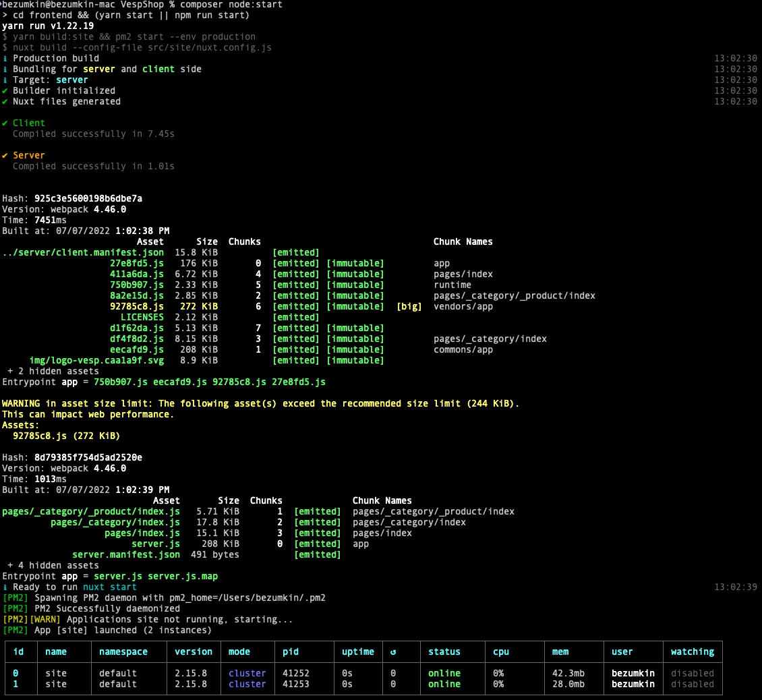
Task: Click 'nuxt start' in Ready to run line
Action: (x=110, y=587)
